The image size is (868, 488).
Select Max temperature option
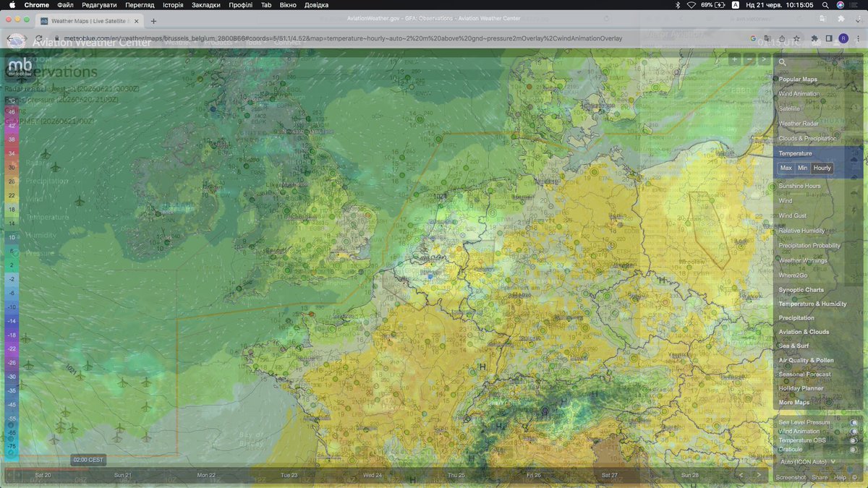coord(786,168)
